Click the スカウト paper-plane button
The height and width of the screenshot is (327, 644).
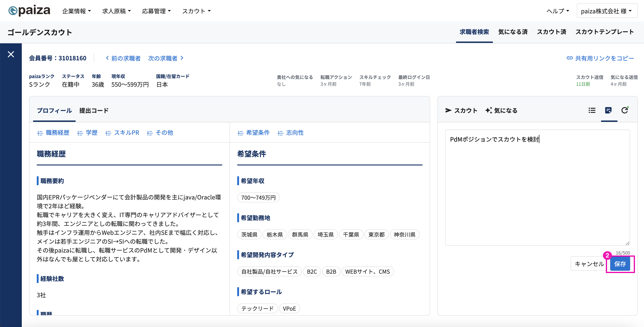(x=461, y=111)
